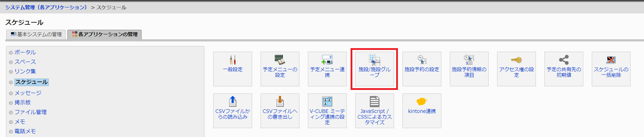Click システム管理(各アプリケーション) breadcrumb link
644x137 pixels.
(x=46, y=7)
